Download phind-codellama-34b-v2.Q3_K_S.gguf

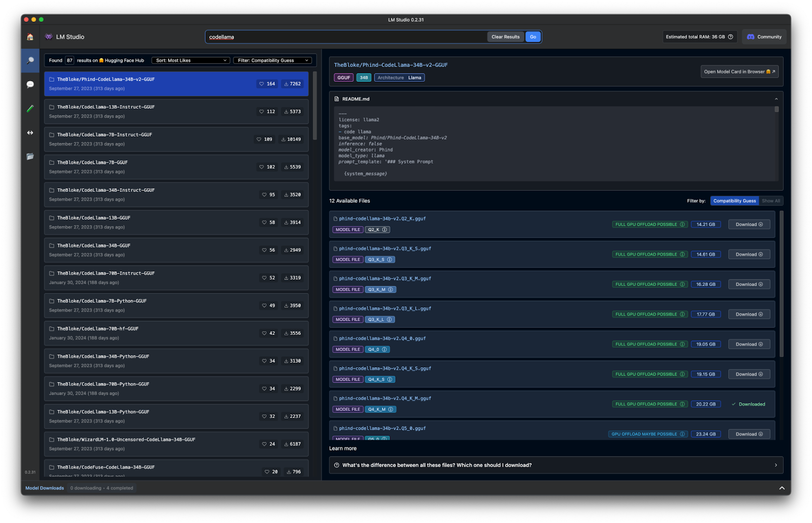749,254
